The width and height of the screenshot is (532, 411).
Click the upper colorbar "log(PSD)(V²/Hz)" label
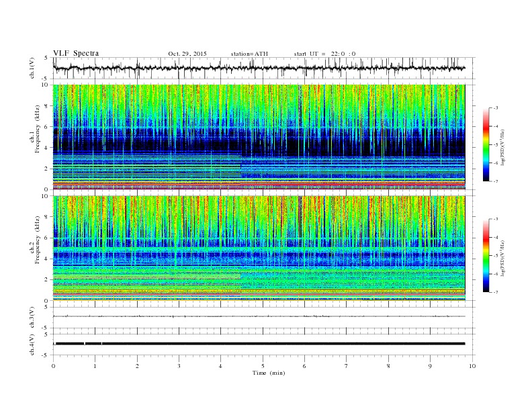[502, 146]
